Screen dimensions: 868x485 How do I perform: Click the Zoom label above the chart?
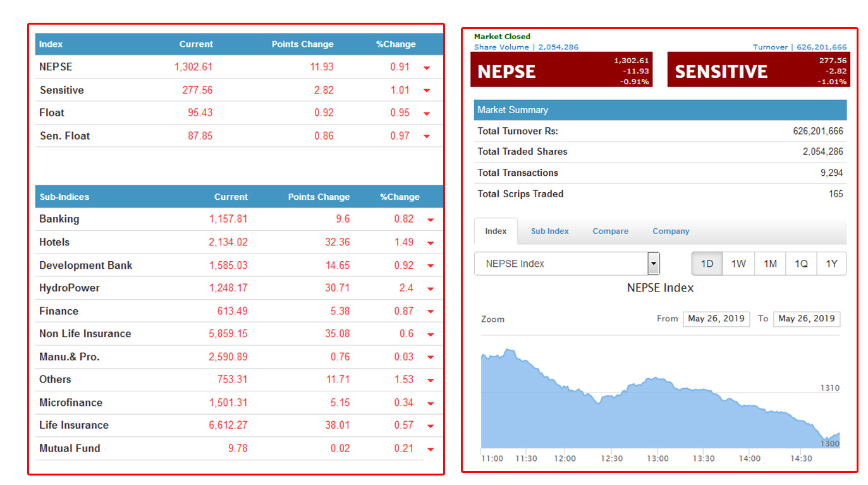click(x=492, y=319)
